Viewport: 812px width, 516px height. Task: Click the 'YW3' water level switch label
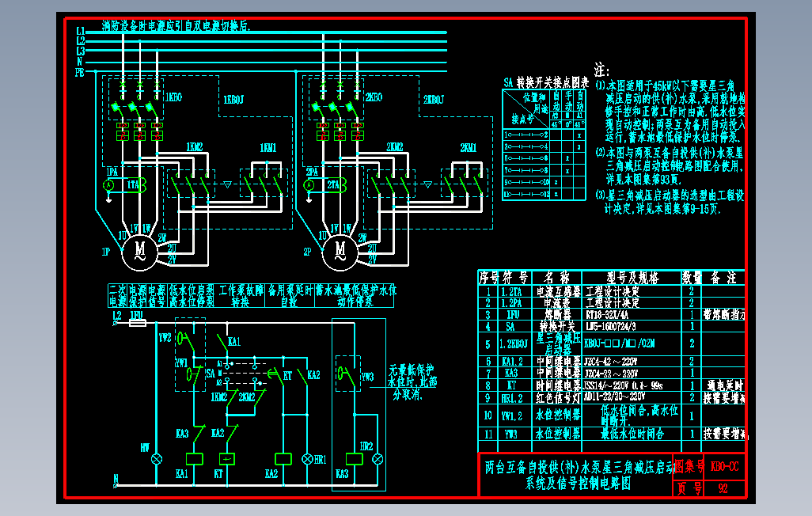point(367,377)
